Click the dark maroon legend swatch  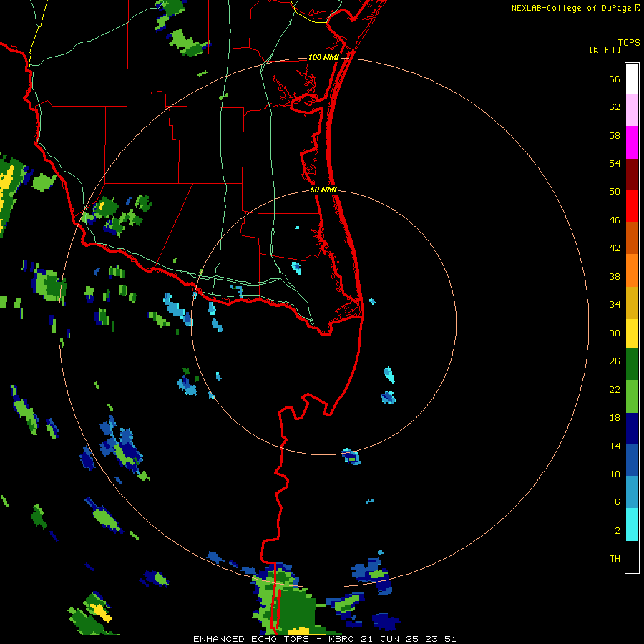pos(632,175)
